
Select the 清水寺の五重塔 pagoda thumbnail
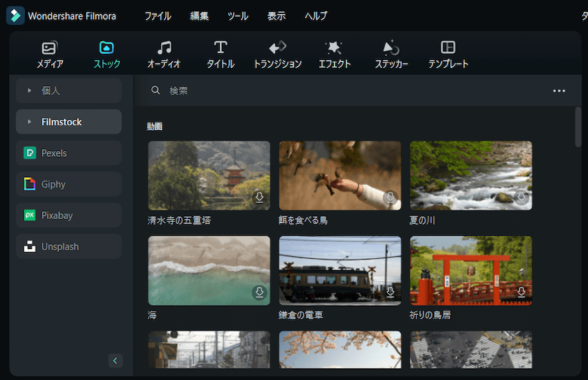pos(209,176)
